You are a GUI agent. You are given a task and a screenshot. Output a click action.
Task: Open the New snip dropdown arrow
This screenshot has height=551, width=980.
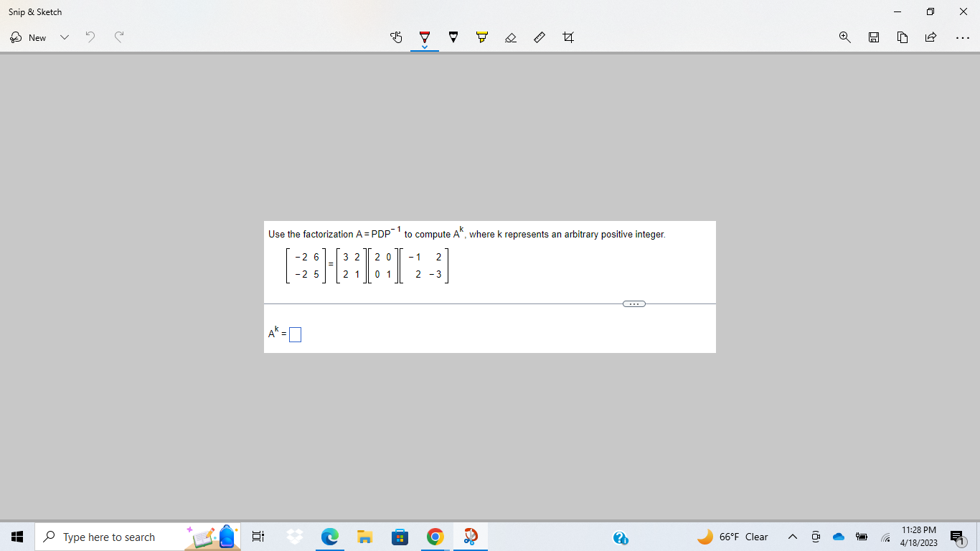[65, 37]
